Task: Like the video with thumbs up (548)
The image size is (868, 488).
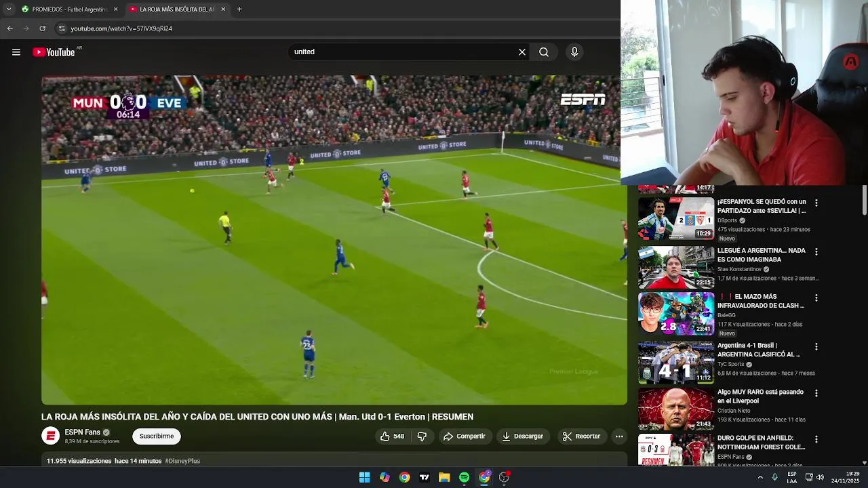Action: (393, 436)
